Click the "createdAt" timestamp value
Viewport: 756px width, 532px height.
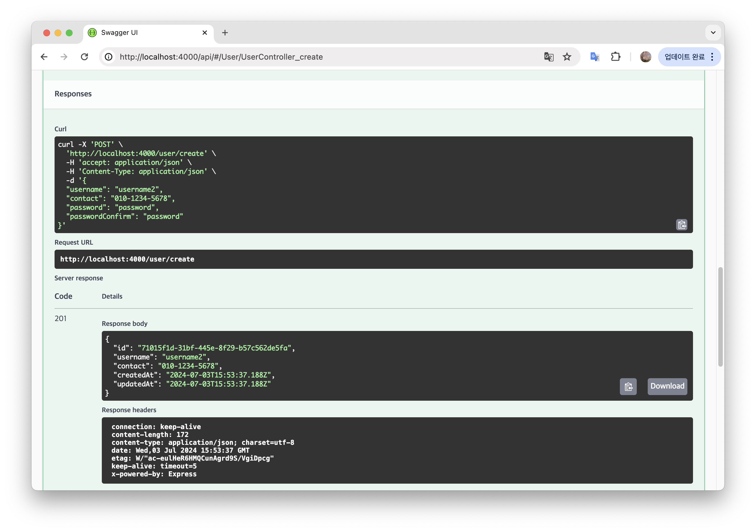218,375
